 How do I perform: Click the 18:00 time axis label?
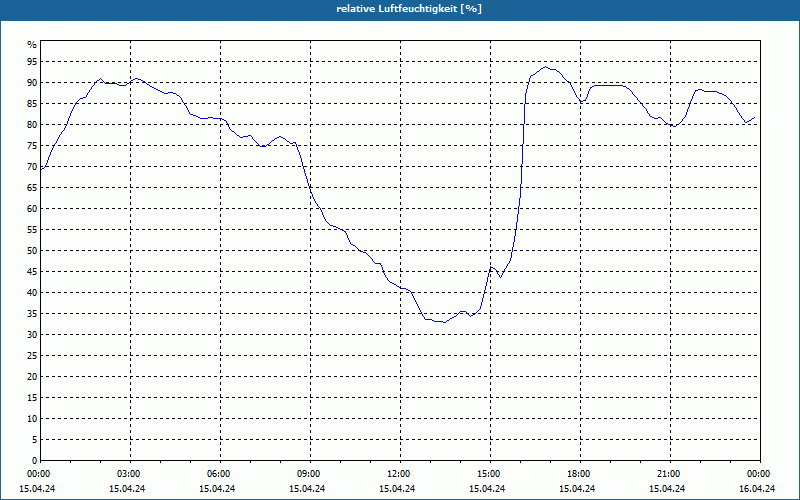pos(578,474)
